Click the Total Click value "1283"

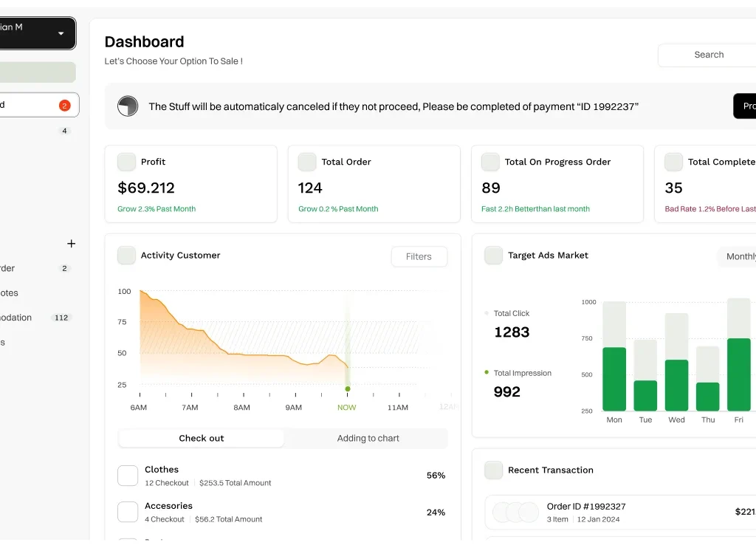pyautogui.click(x=512, y=332)
